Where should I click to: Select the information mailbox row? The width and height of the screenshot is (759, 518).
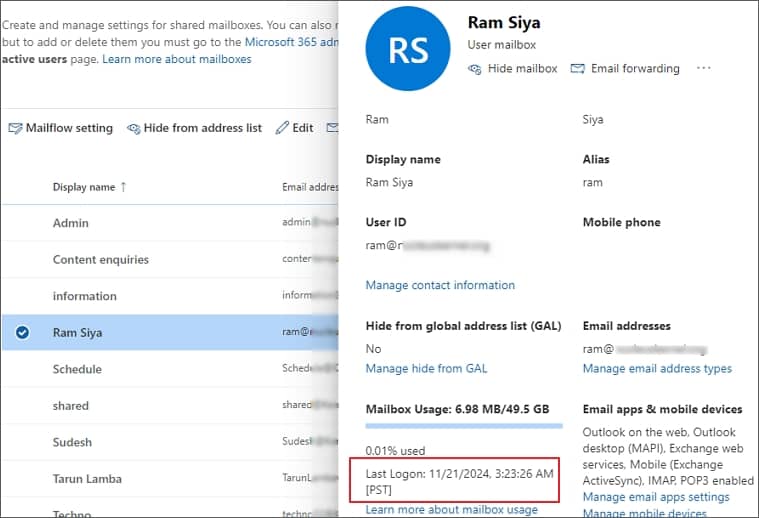coord(170,296)
